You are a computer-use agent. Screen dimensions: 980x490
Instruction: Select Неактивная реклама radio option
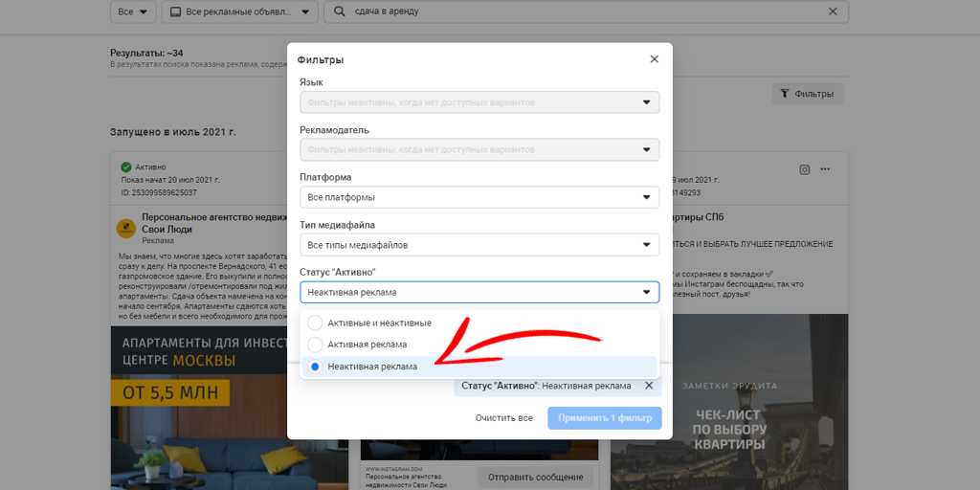(315, 367)
